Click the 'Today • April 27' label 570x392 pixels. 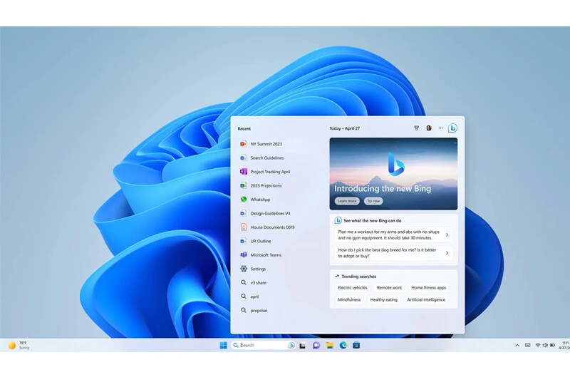[x=345, y=128]
